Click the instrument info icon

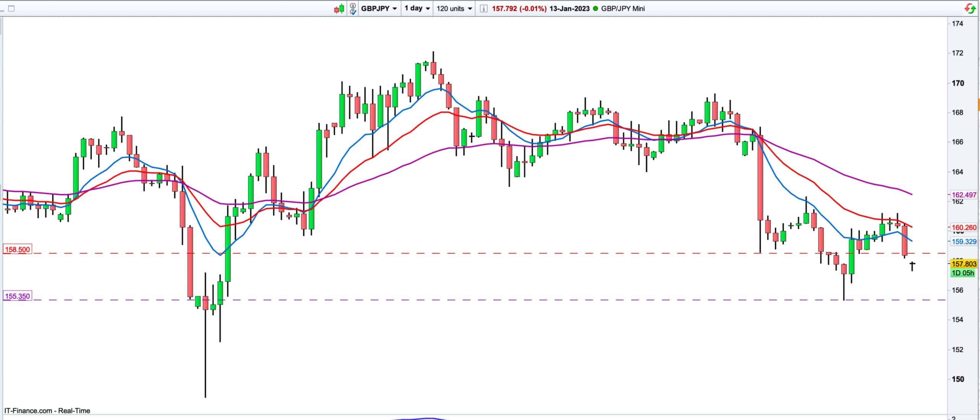(x=483, y=8)
